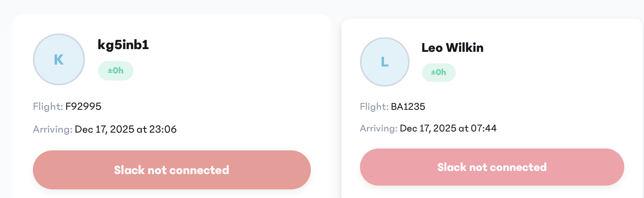The image size is (644, 198).
Task: Click empty space right of kg5inb1's name
Action: [x=232, y=45]
